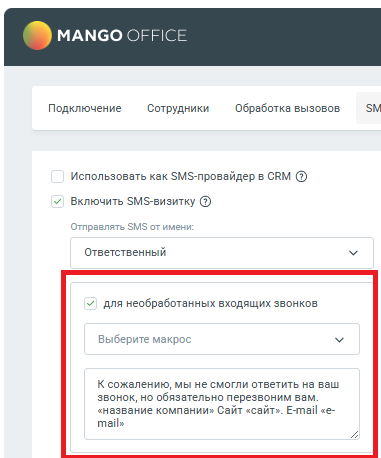The height and width of the screenshot is (458, 381).
Task: Click the chevron arrow in Выберите макрос field
Action: (339, 340)
